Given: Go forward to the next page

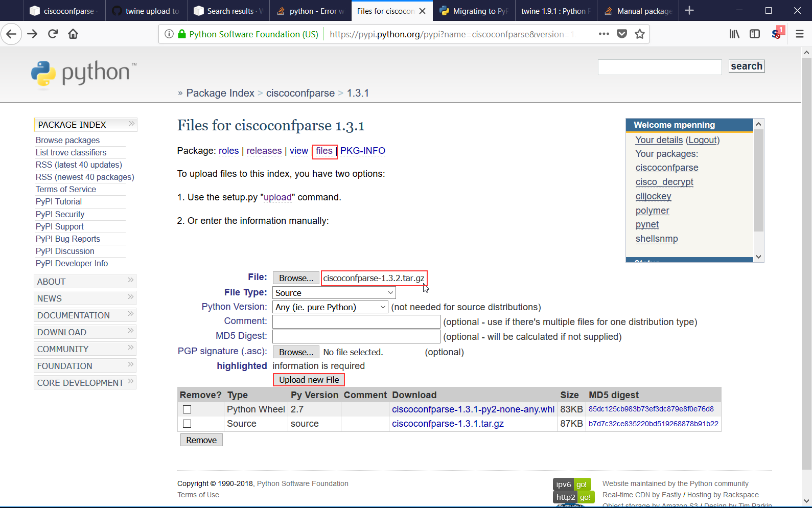Looking at the screenshot, I should pyautogui.click(x=32, y=34).
